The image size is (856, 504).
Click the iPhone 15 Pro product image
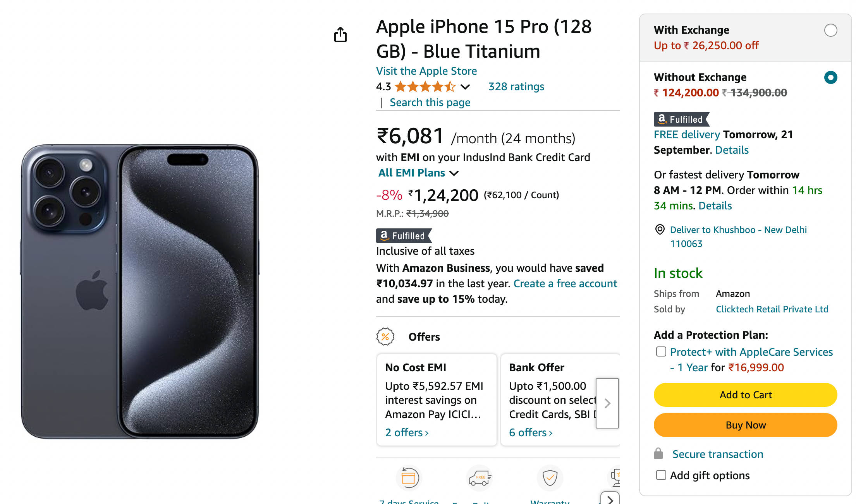click(x=140, y=291)
